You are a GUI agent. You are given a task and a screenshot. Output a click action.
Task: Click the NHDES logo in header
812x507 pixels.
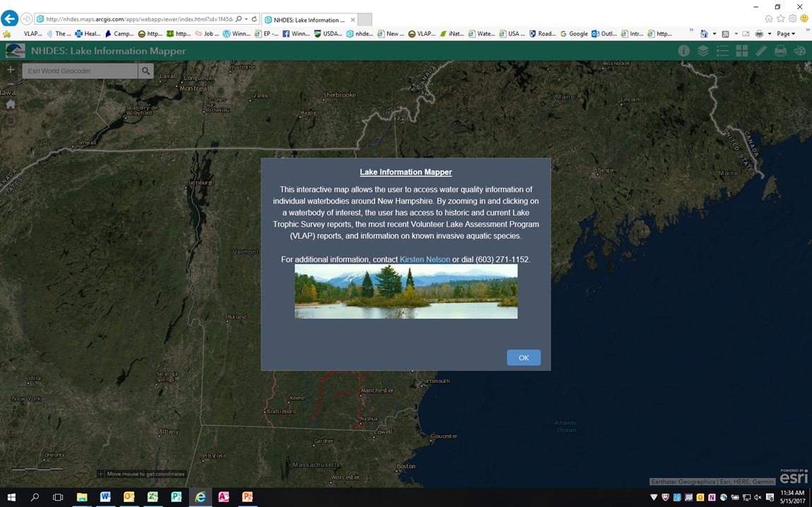[15, 51]
